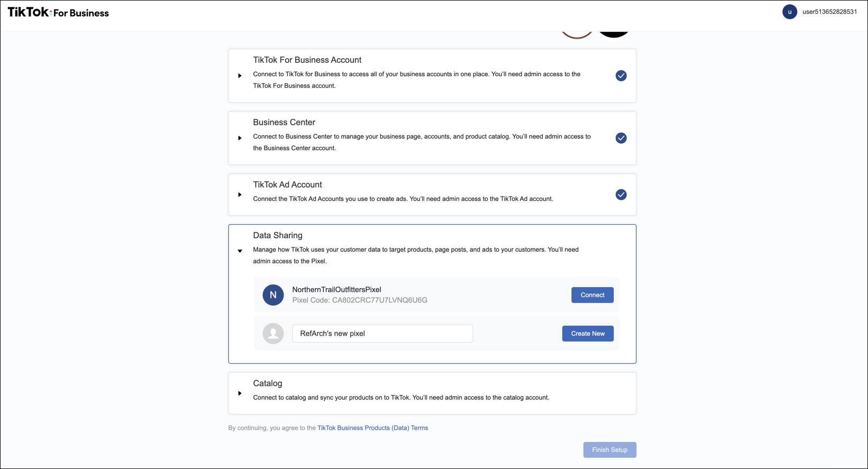Screen dimensions: 868x469
Task: Expand the Business Center section arrow
Action: [x=240, y=138]
